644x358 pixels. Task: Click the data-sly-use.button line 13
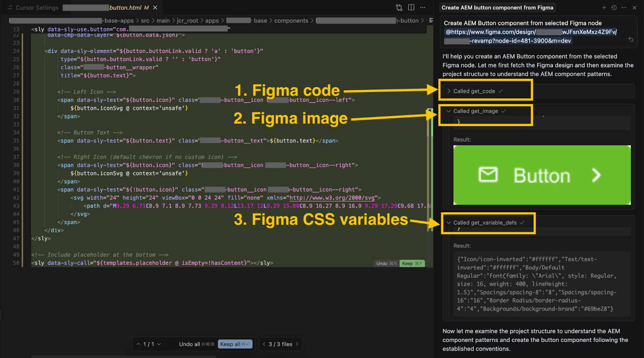coord(131,29)
